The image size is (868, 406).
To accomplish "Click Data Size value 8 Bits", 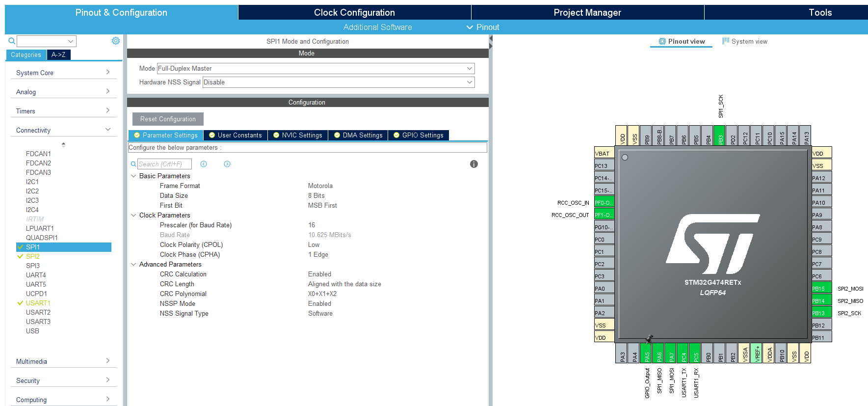I will (x=316, y=195).
